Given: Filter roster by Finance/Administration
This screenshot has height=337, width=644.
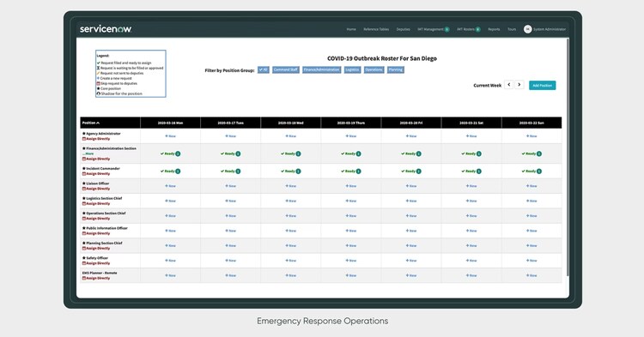Looking at the screenshot, I should [322, 69].
